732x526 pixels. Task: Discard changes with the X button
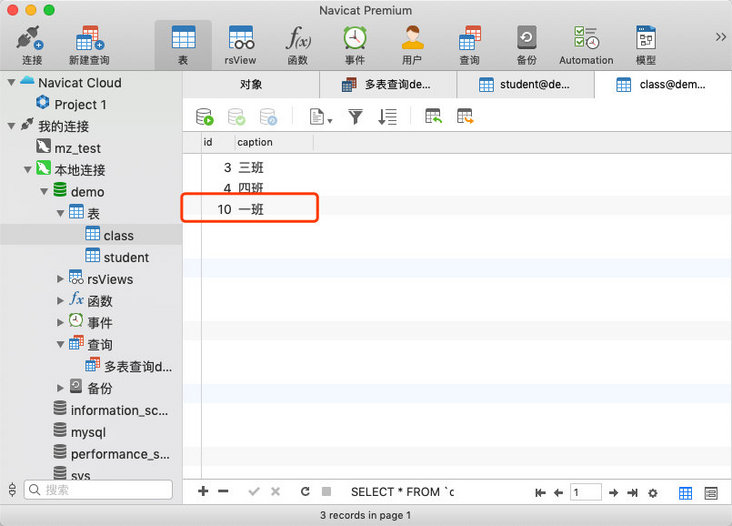[x=275, y=491]
